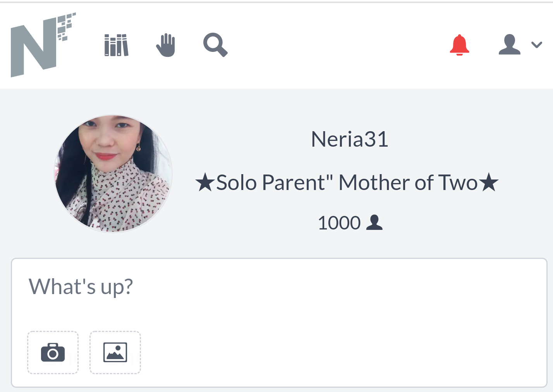View notifications via the red bell
This screenshot has height=392, width=553.
point(459,45)
